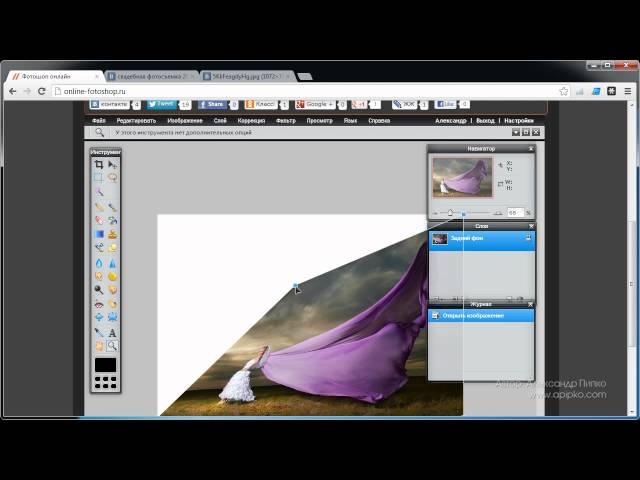640x480 pixels.
Task: Select the Задний фон layer
Action: [482, 240]
